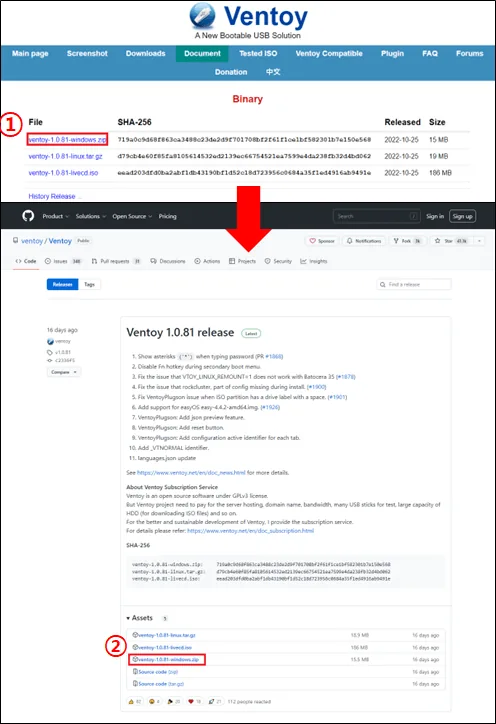The width and height of the screenshot is (496, 724).
Task: Add a heart reaction to the release
Action: pyautogui.click(x=194, y=701)
